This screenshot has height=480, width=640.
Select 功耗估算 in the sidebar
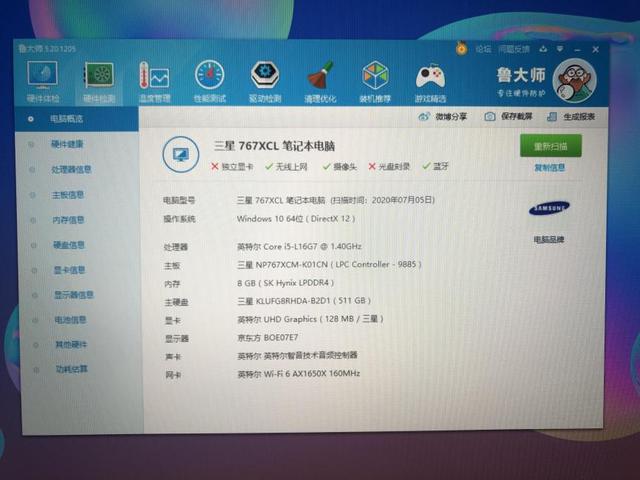(x=71, y=369)
